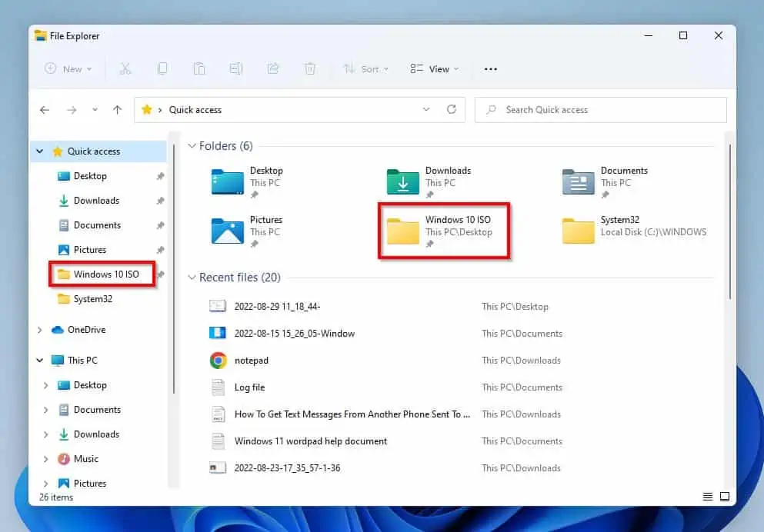Open the System32 folder tile in Folders
764x532 pixels.
coord(635,230)
